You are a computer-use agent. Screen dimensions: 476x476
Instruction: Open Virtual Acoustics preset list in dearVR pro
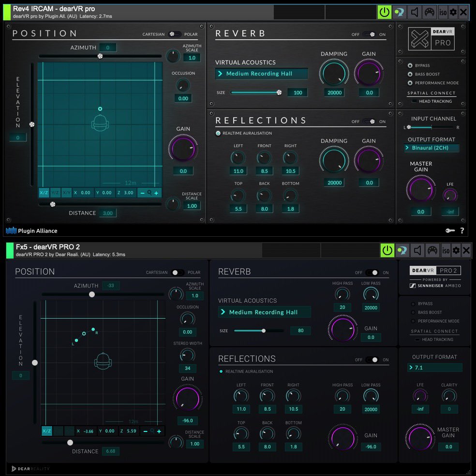(261, 74)
